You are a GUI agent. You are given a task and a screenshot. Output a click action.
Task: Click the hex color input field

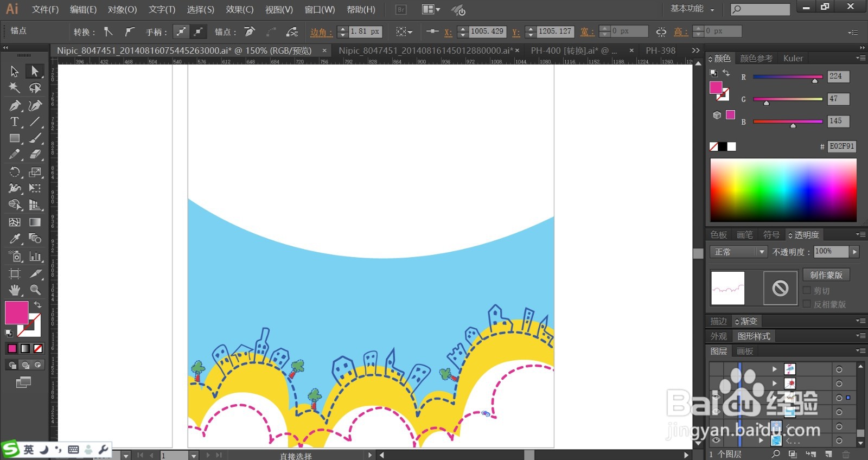click(x=842, y=146)
